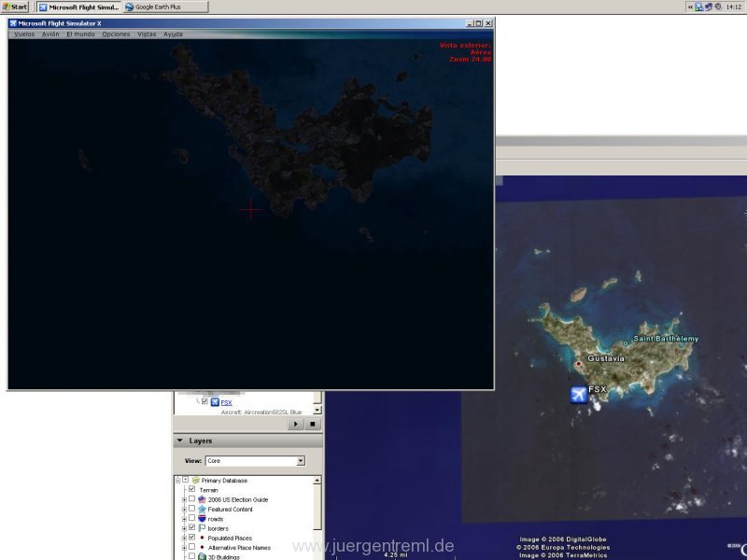This screenshot has width=747, height=560.
Task: Enable the 2006 US Election Guide layer
Action: pyautogui.click(x=191, y=498)
